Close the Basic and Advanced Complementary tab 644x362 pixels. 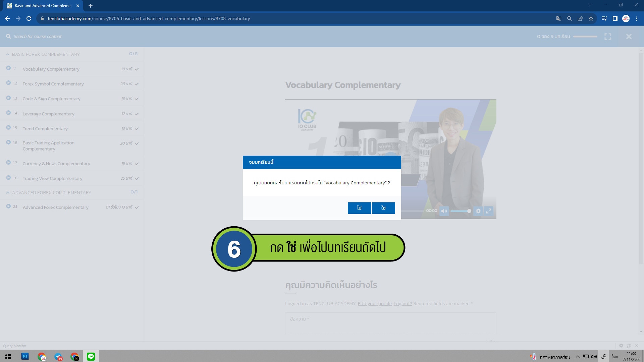[78, 6]
